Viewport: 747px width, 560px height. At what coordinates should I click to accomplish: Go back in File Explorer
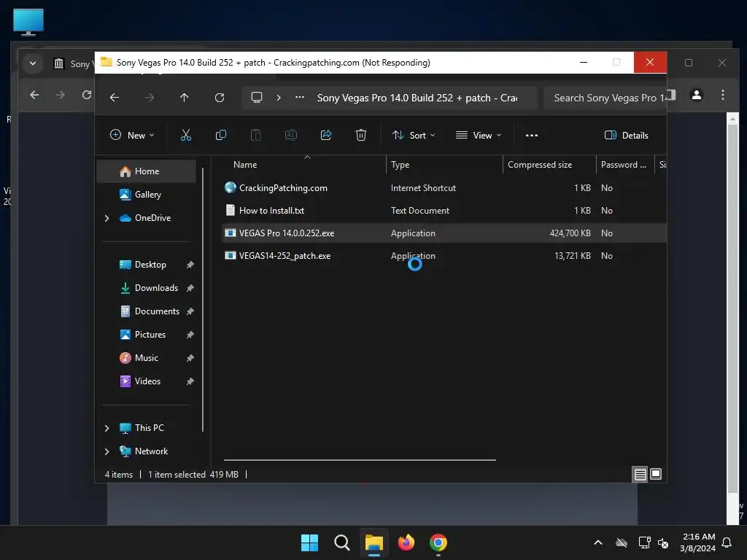(115, 98)
